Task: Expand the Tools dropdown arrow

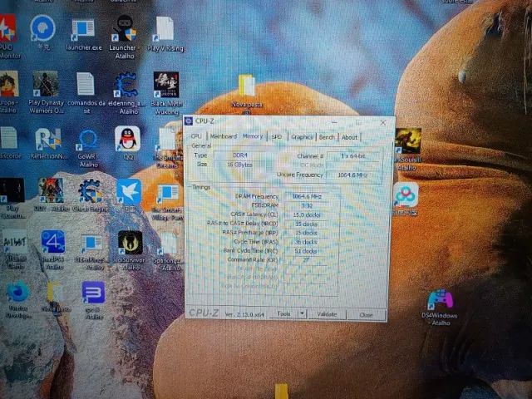Action: click(x=303, y=314)
